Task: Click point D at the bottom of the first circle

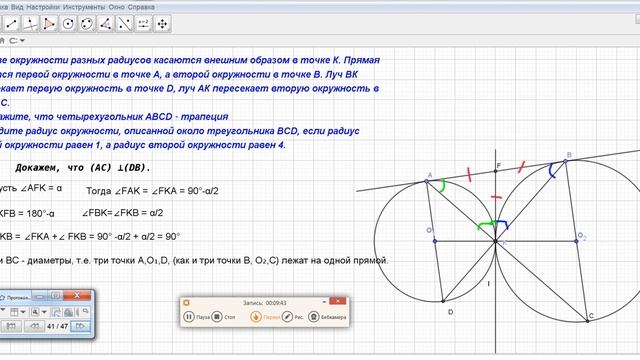Action: click(443, 301)
